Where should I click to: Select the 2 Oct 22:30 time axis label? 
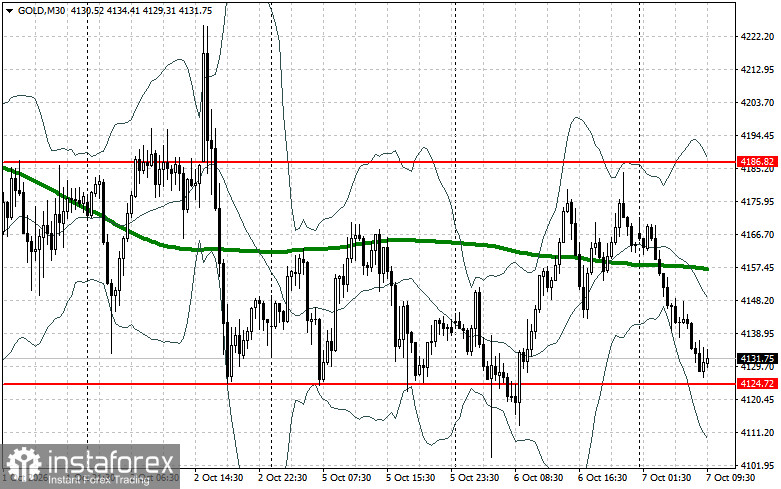tap(282, 478)
